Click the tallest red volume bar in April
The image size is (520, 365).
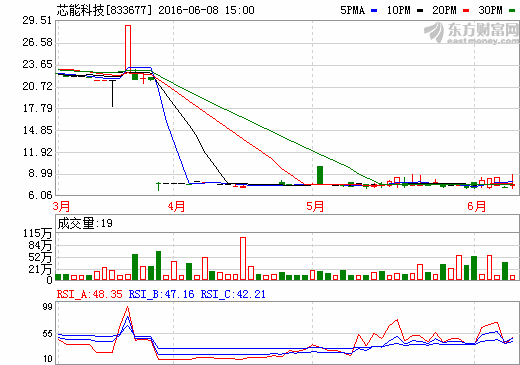pos(243,258)
